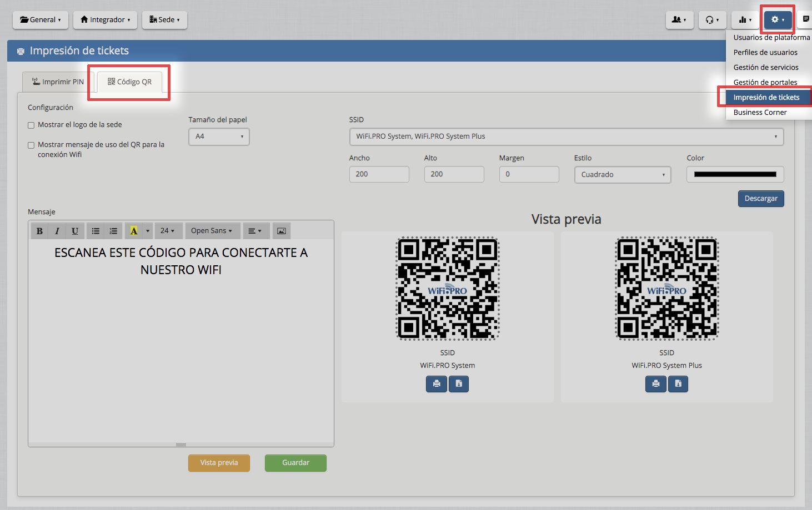The height and width of the screenshot is (510, 812).
Task: Open the SSID selection dropdown
Action: coord(566,137)
